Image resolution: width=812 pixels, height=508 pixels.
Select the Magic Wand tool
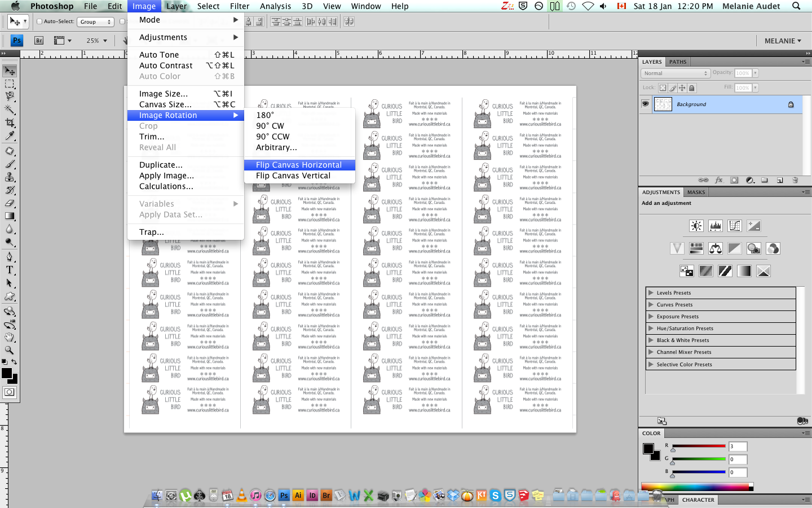(x=10, y=110)
